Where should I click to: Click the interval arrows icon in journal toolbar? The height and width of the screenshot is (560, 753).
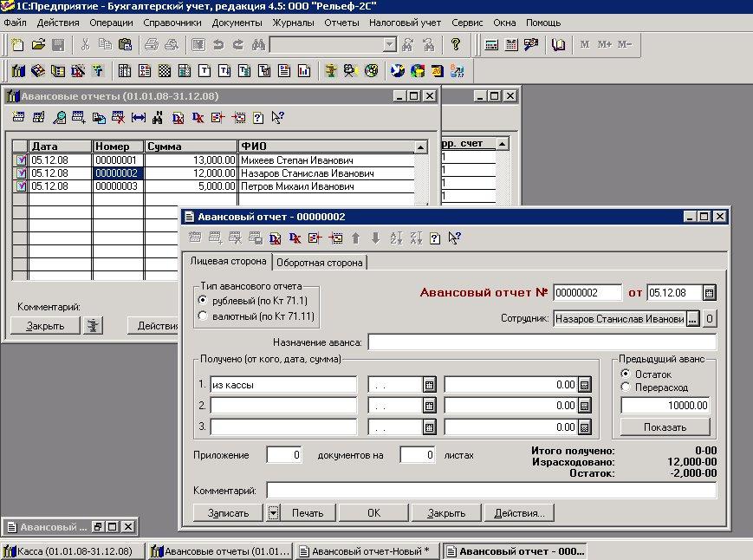pos(139,118)
